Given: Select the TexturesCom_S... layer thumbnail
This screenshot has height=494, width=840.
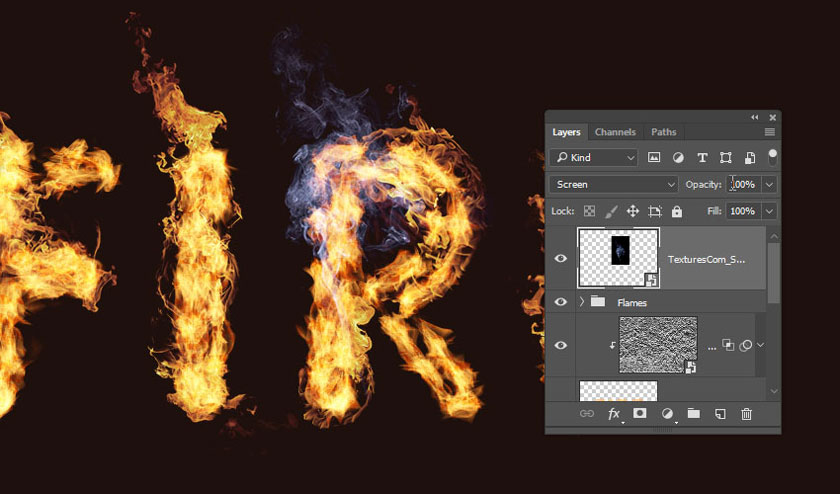Looking at the screenshot, I should [618, 258].
